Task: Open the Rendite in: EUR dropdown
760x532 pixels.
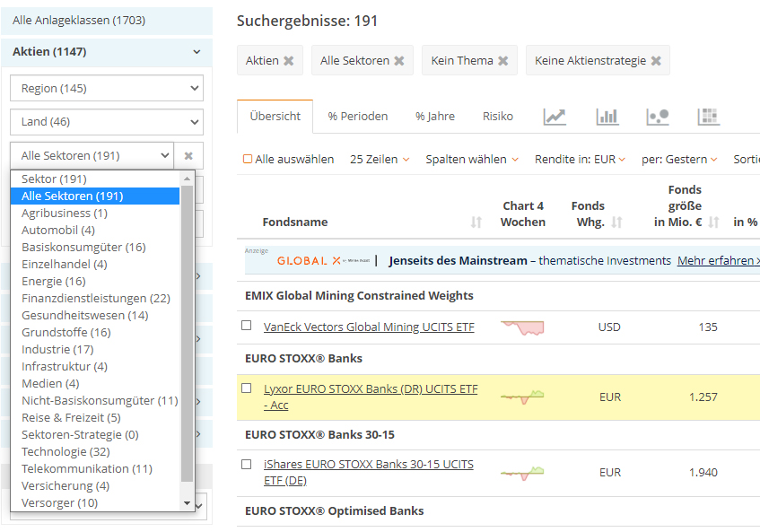Action: 580,160
